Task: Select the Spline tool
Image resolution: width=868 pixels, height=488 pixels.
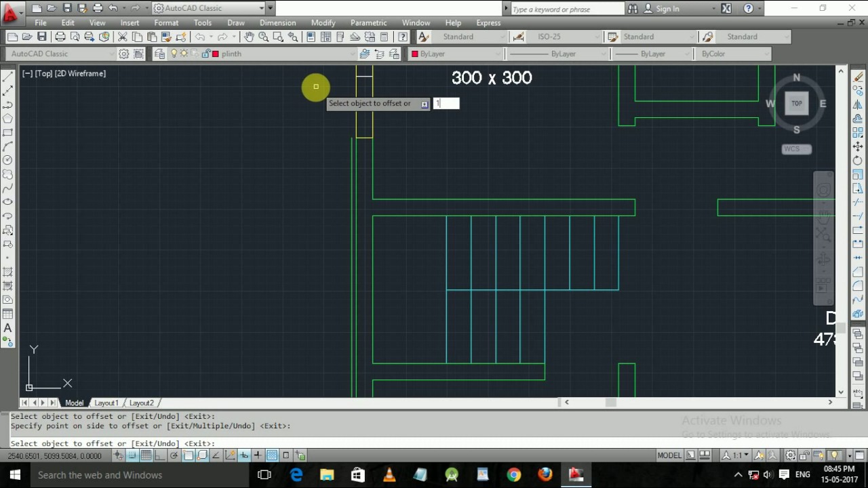Action: pos(8,188)
